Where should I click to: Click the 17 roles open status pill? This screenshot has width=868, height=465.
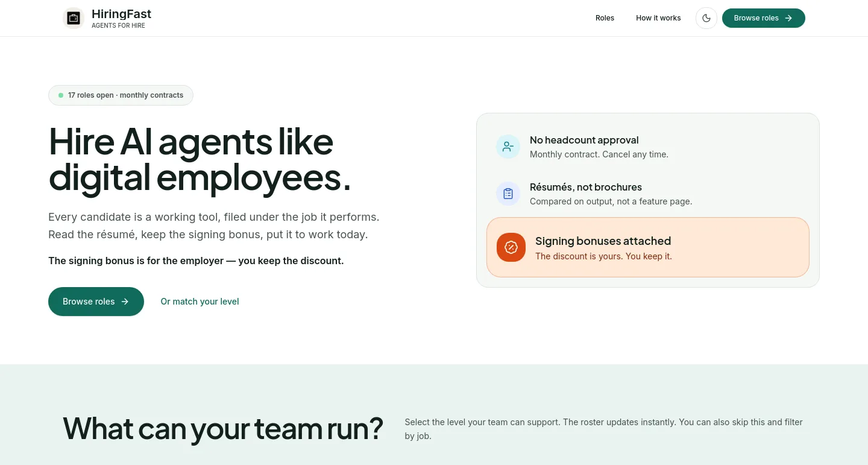coord(121,95)
